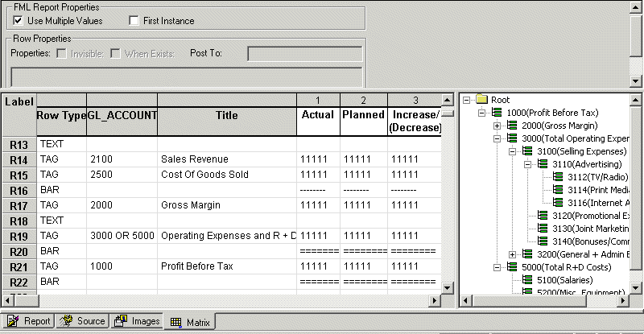644x334 pixels.
Task: Expand the 2000(Gross Margin) node
Action: point(497,126)
